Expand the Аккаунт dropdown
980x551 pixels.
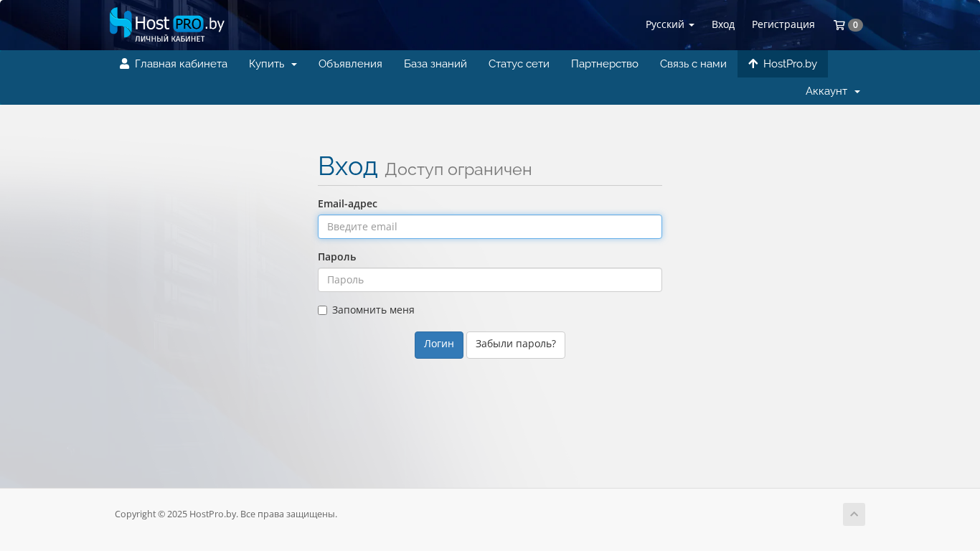click(x=832, y=91)
